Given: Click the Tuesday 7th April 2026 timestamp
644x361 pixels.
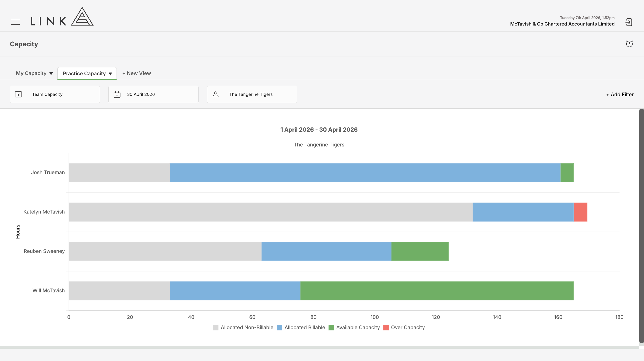Looking at the screenshot, I should click(587, 18).
